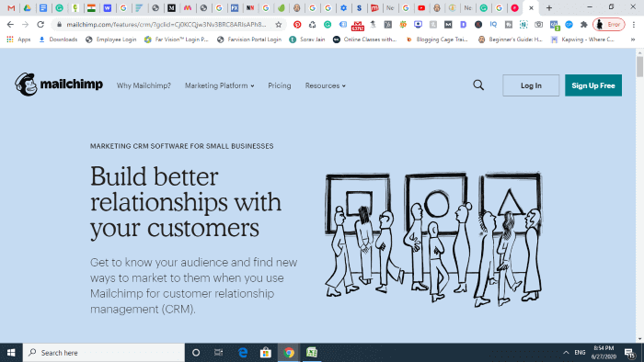Open the Downloads bookmark
Image resolution: width=644 pixels, height=362 pixels.
(58, 40)
